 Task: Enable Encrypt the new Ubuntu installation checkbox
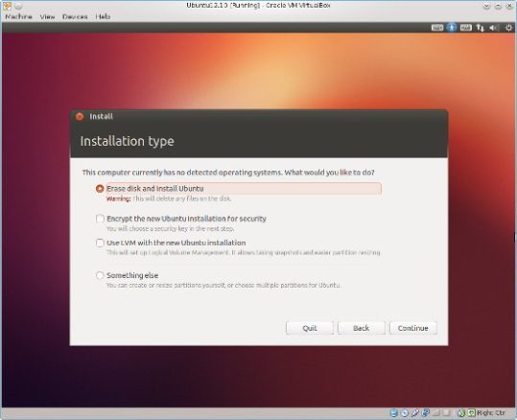click(x=100, y=219)
